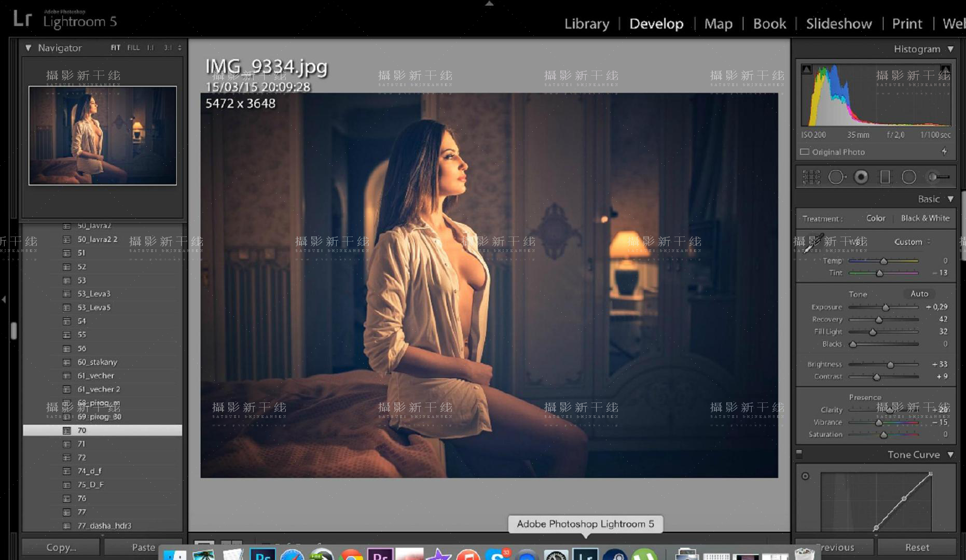Switch to the Library module
The height and width of the screenshot is (560, 966).
click(587, 24)
